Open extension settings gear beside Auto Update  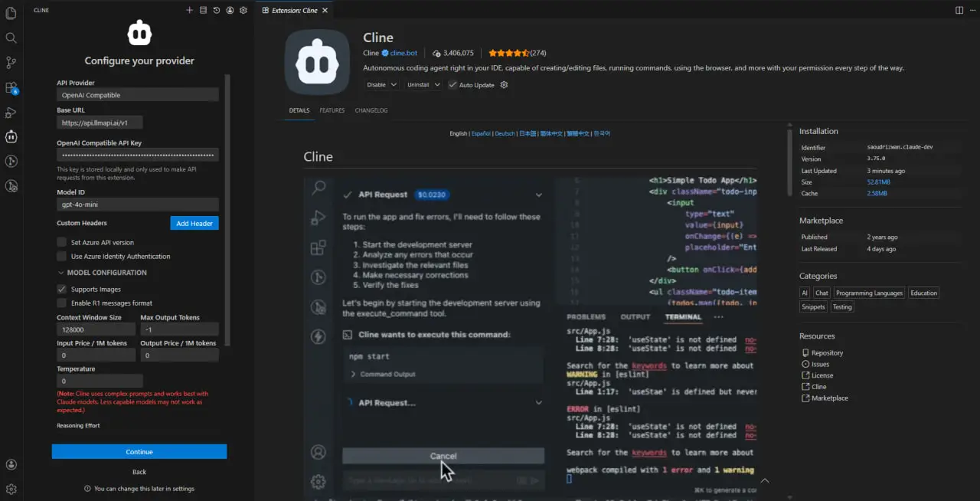pos(504,85)
